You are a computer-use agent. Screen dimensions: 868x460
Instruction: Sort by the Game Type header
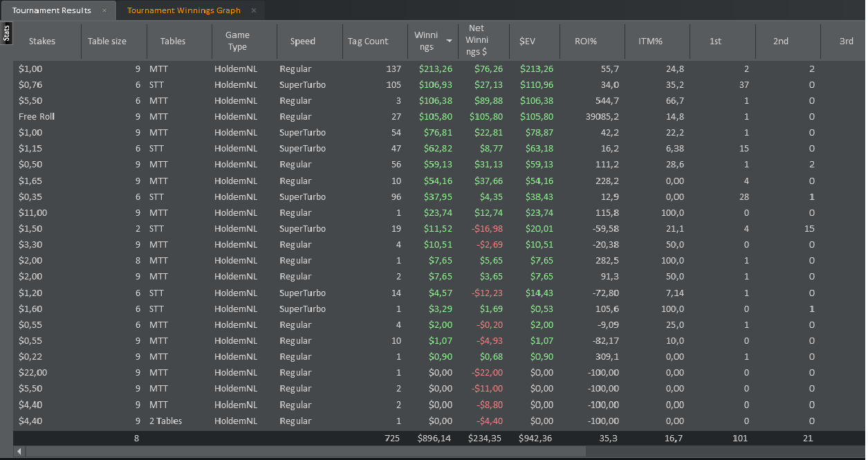click(237, 41)
